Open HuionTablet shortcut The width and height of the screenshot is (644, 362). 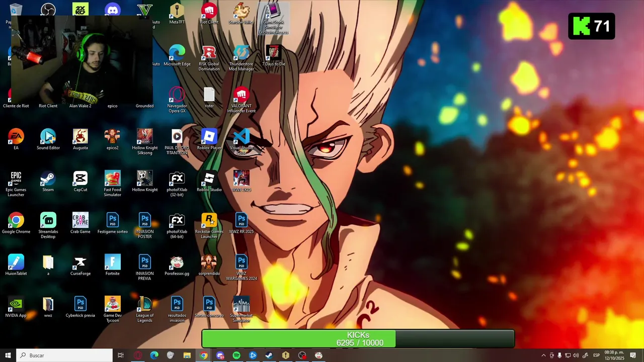point(16,265)
